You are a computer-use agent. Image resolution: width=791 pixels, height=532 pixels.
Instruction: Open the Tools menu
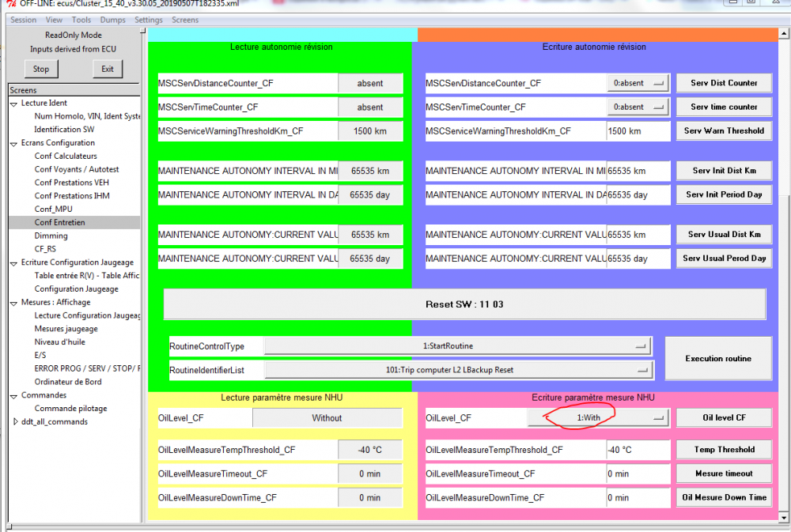tap(81, 21)
